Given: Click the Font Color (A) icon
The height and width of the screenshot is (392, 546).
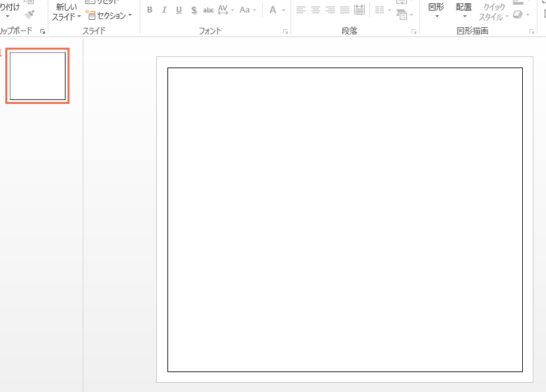Looking at the screenshot, I should pos(273,10).
